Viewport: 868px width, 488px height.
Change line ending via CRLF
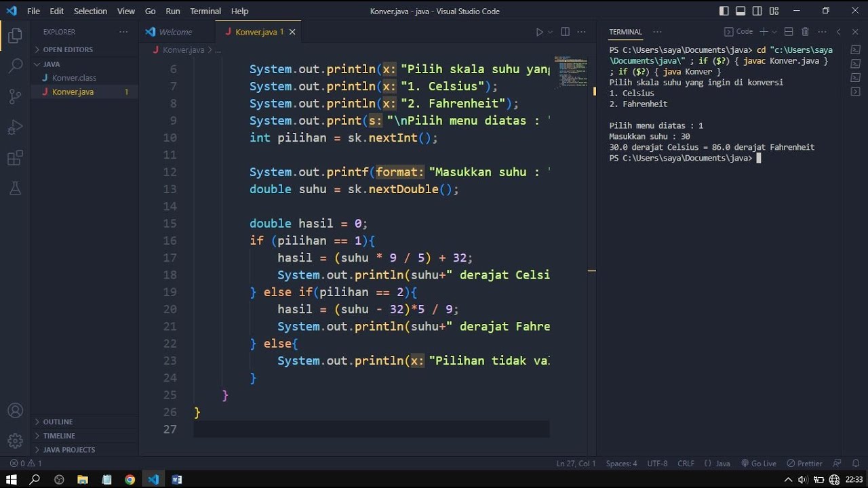click(686, 464)
